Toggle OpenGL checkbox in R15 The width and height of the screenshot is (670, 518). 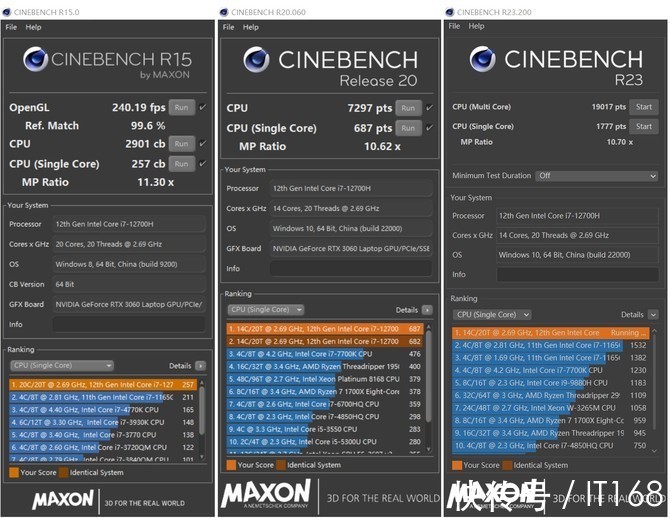pos(203,107)
